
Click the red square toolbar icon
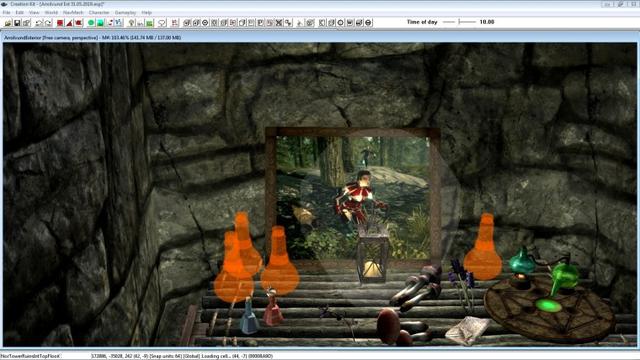pyautogui.click(x=60, y=23)
